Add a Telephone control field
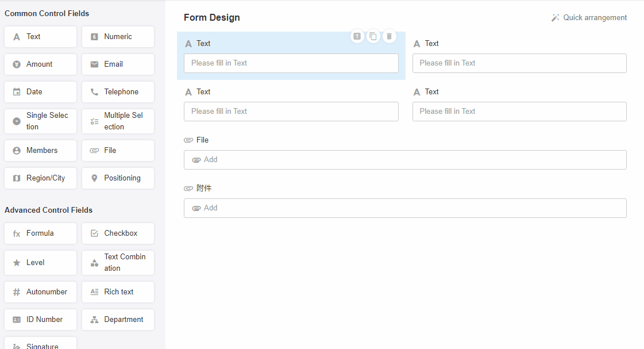 118,91
